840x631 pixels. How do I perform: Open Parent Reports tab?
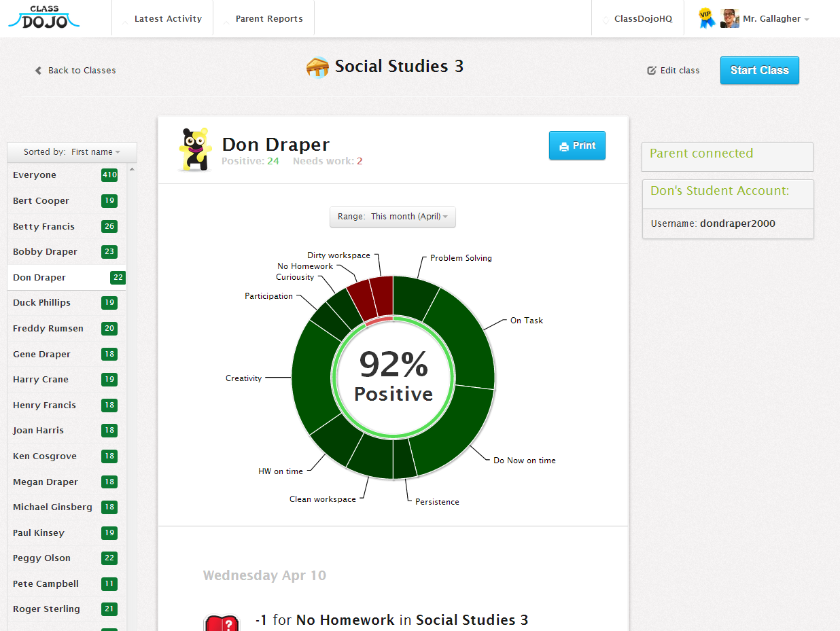pos(264,19)
